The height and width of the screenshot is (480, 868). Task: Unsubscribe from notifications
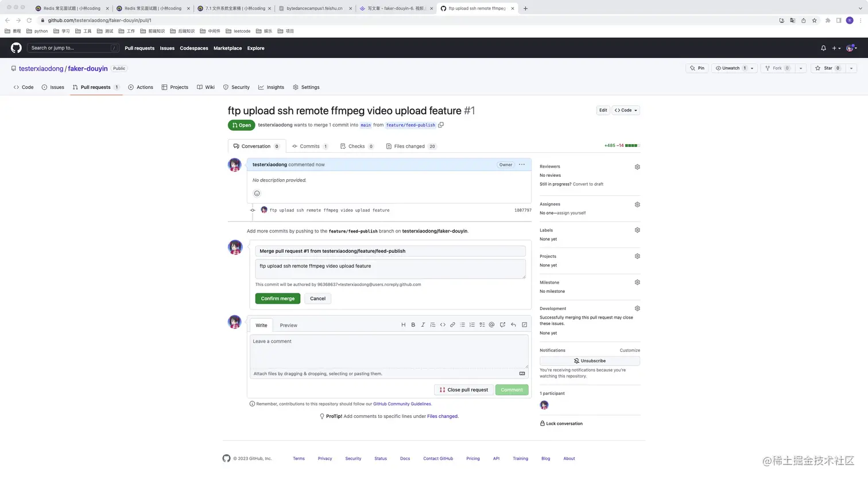[x=590, y=361]
